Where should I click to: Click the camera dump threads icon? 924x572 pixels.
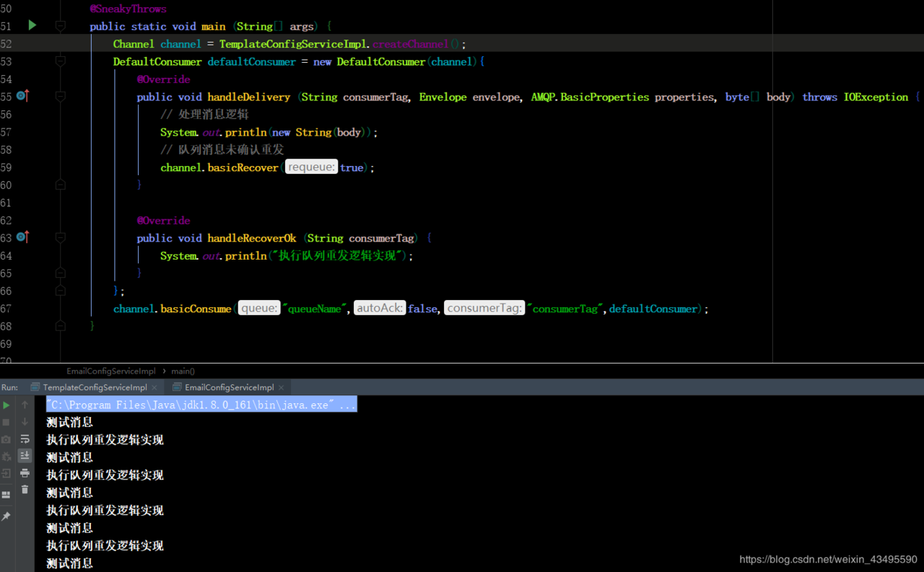pos(6,439)
